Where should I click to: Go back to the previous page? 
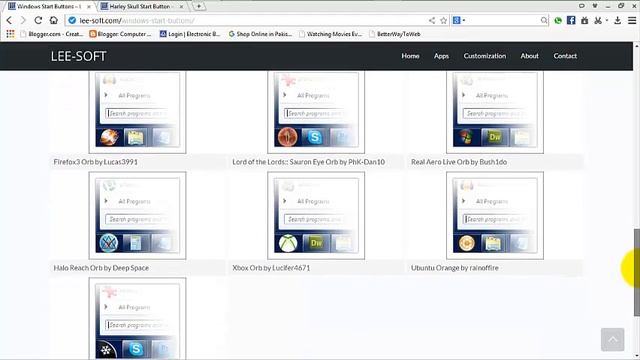coord(9,20)
